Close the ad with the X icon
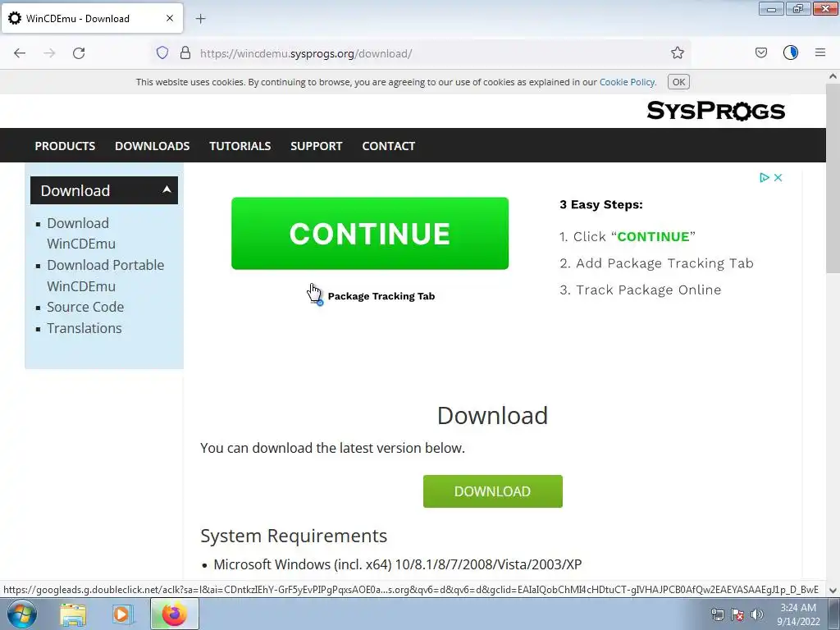 point(778,177)
